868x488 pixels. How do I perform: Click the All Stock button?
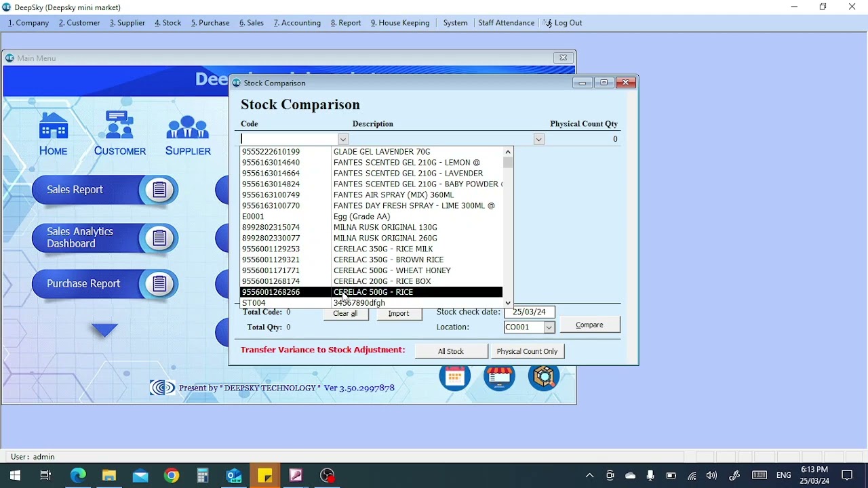tap(451, 351)
